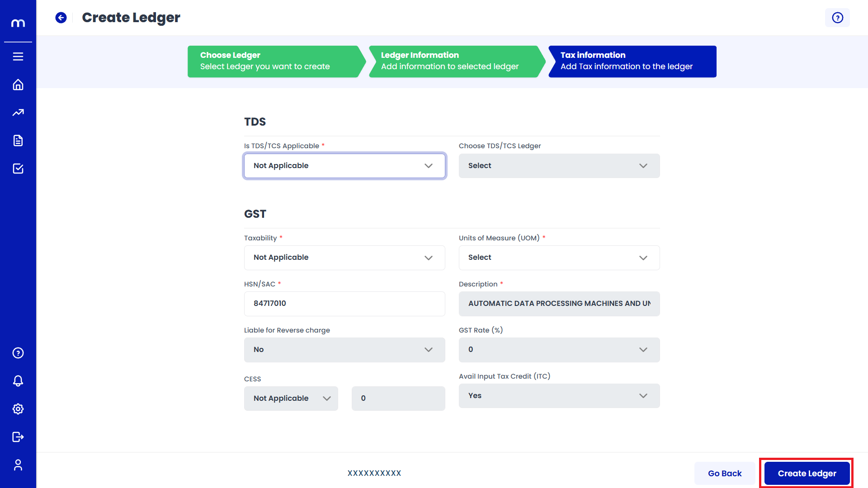Image resolution: width=868 pixels, height=488 pixels.
Task: Click the logout icon in sidebar
Action: click(x=18, y=437)
